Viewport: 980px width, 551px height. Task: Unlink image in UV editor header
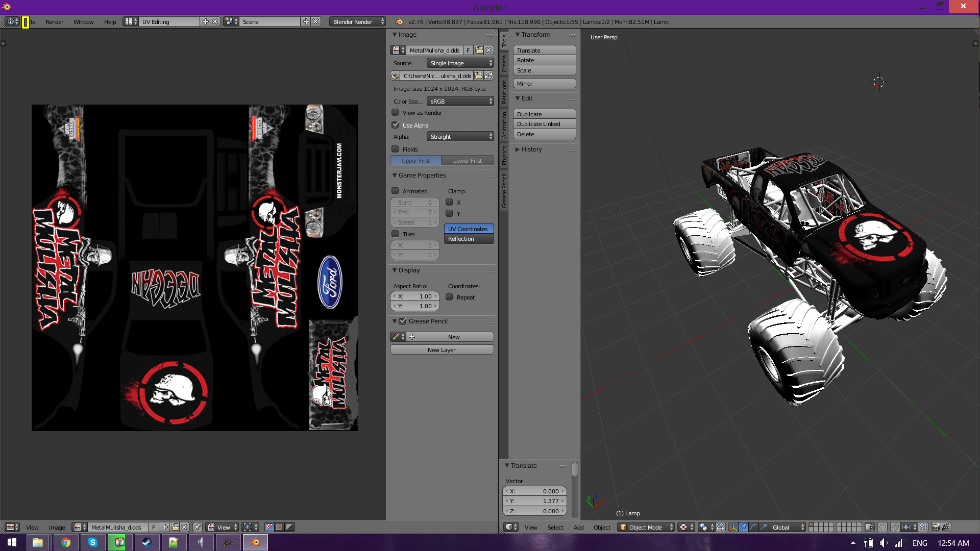[184, 527]
